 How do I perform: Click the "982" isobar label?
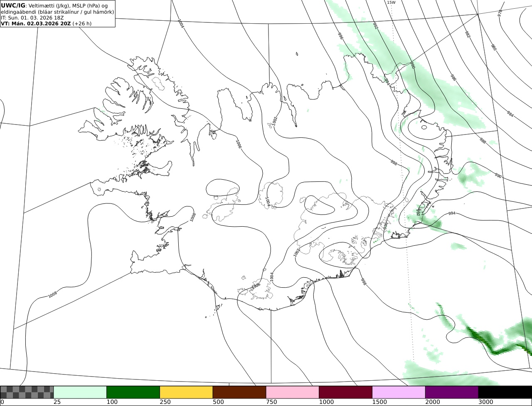[468, 34]
